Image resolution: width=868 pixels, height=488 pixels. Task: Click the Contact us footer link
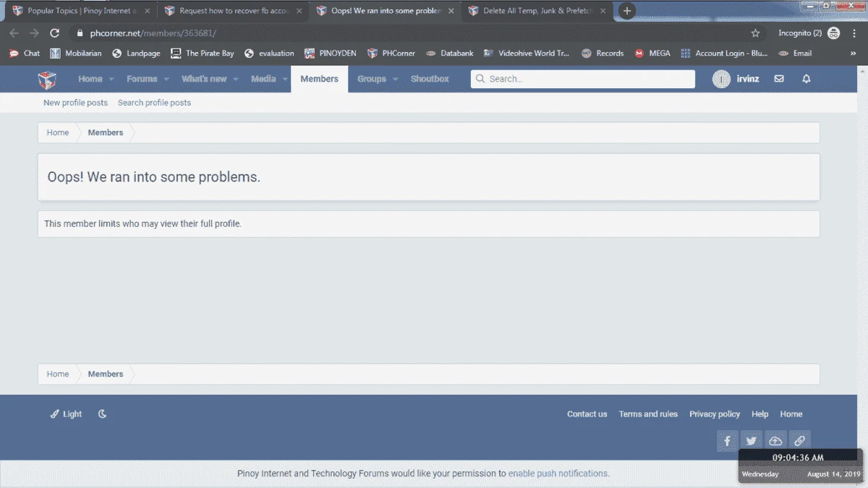[x=587, y=414]
